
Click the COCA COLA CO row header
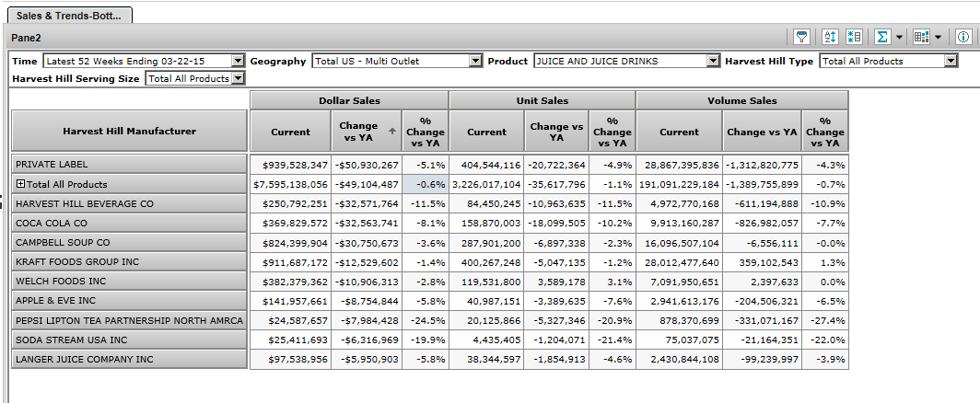[x=129, y=223]
